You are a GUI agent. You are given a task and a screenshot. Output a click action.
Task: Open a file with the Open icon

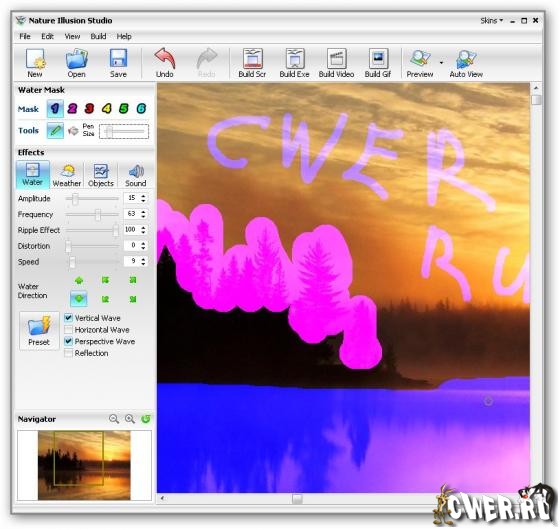coord(76,63)
